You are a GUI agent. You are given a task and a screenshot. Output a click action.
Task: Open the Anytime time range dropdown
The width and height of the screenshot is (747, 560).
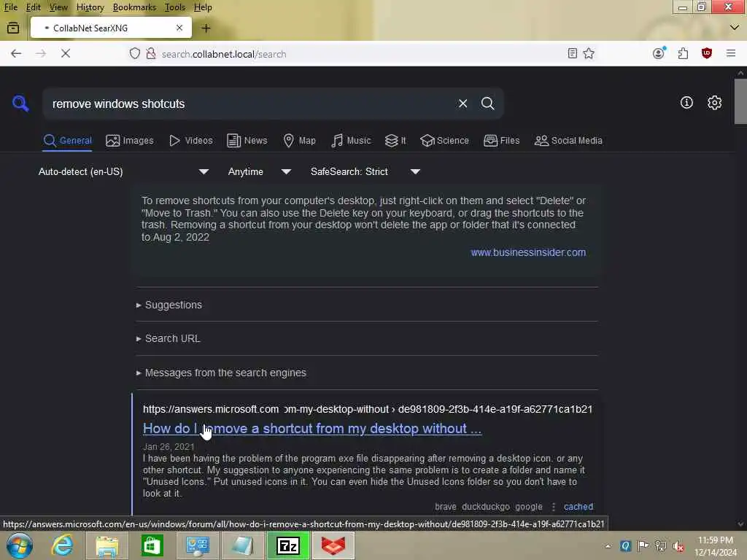tap(260, 171)
